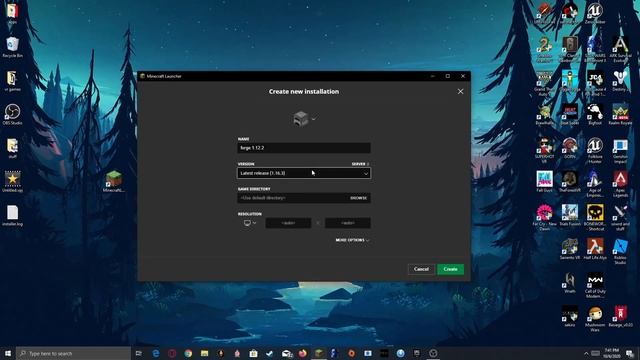Show hidden system tray icons
Image resolution: width=640 pixels, height=360 pixels.
[586, 353]
